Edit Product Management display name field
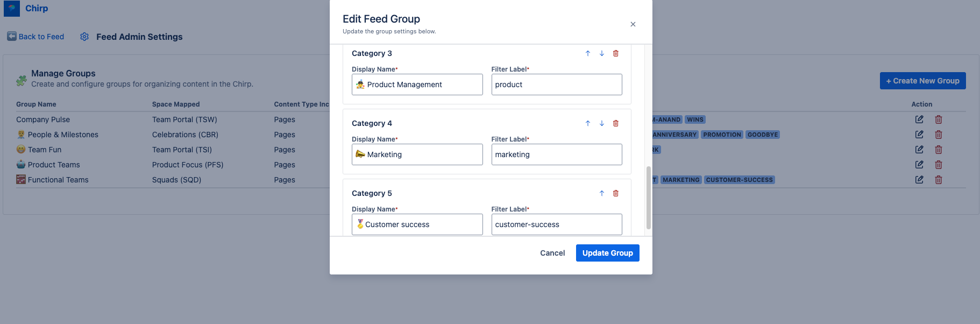This screenshot has height=324, width=980. coord(417,84)
